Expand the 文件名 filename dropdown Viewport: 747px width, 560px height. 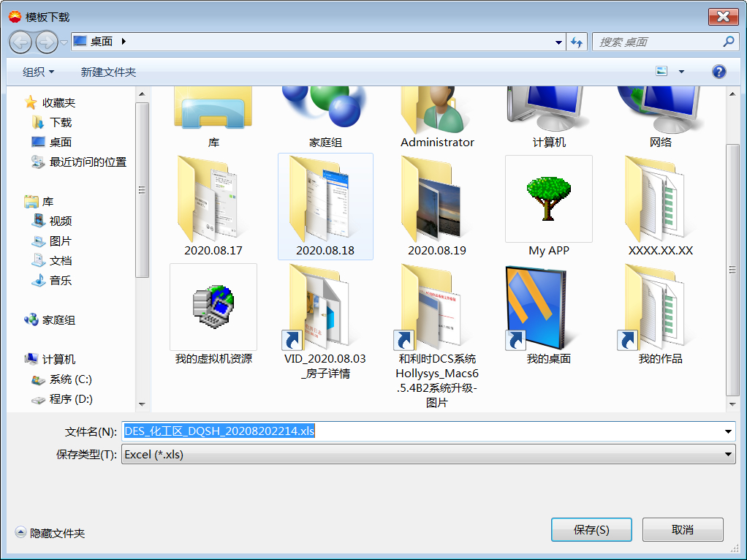(x=728, y=431)
